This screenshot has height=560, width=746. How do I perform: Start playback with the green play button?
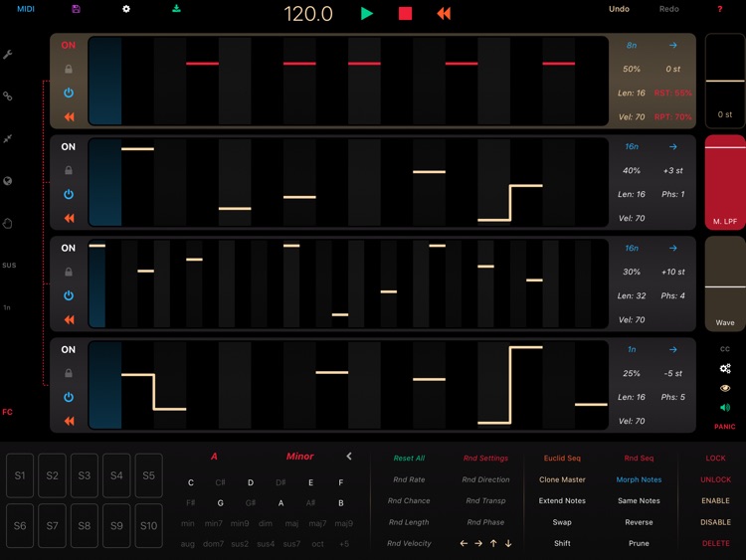[x=367, y=13]
